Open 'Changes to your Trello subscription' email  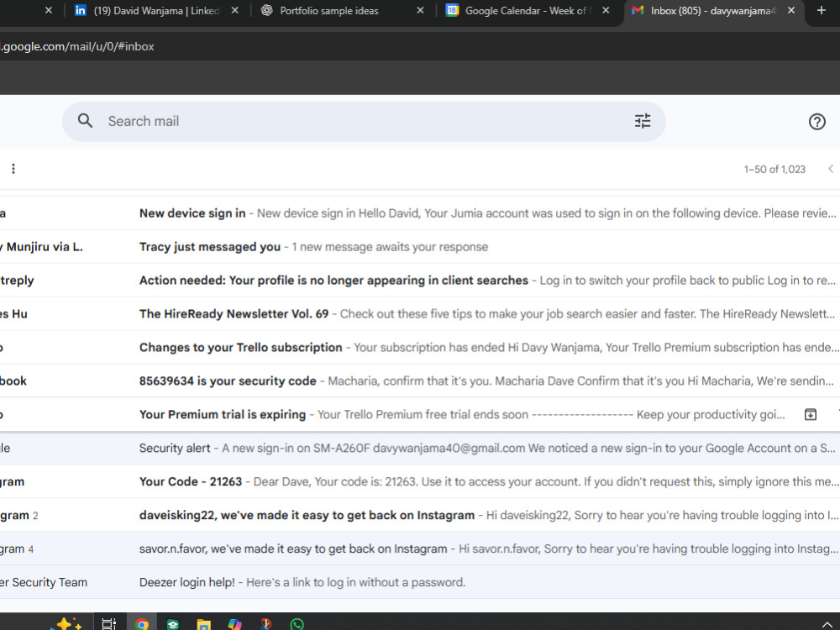point(420,347)
